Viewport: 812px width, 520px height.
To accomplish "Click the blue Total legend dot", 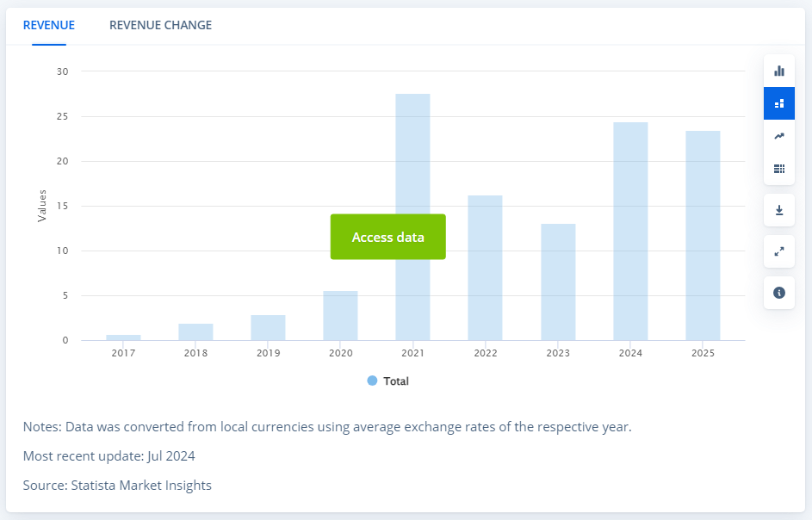I will 372,381.
